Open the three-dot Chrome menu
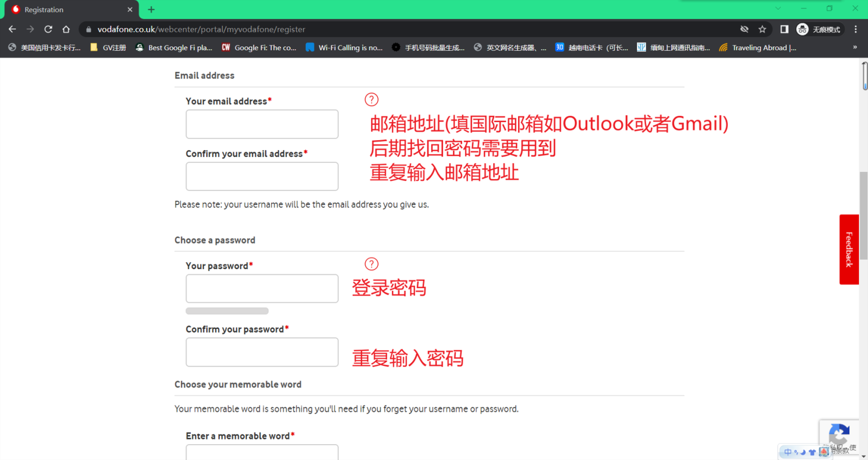 coord(857,29)
